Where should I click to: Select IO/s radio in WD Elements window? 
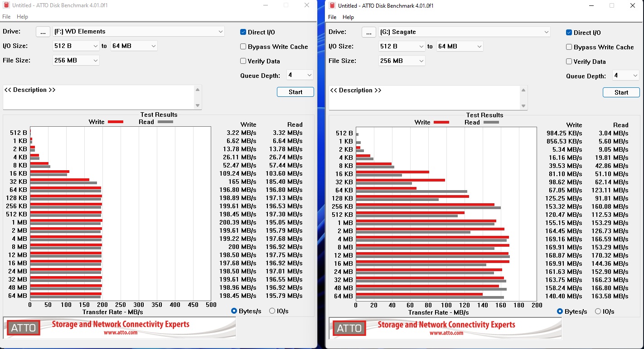point(272,311)
